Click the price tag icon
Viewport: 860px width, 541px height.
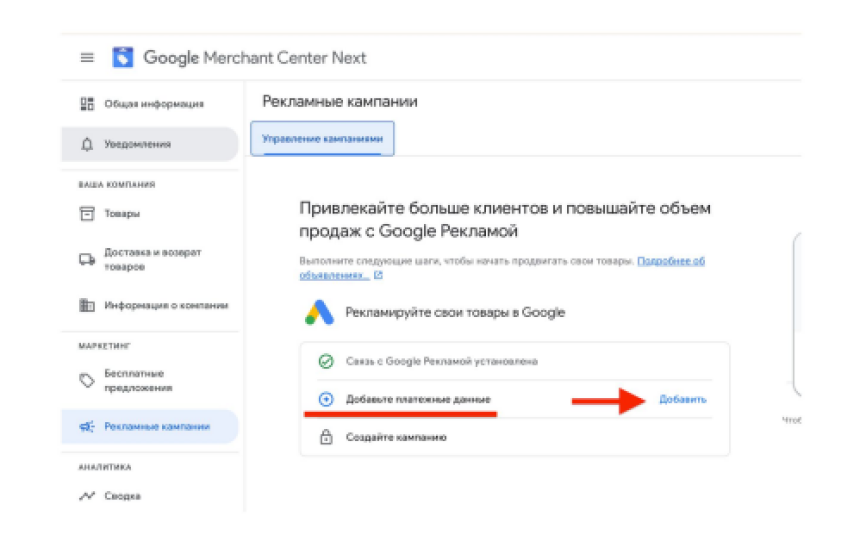pyautogui.click(x=87, y=380)
